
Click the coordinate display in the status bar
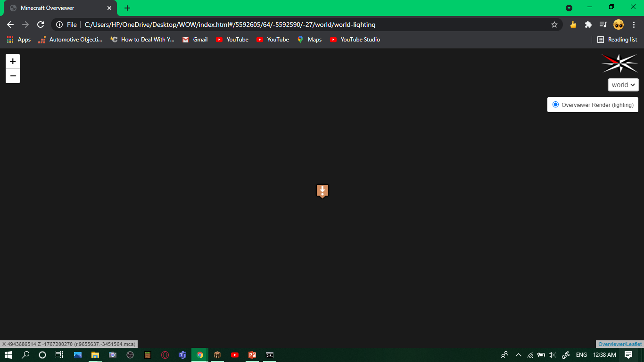pyautogui.click(x=68, y=344)
